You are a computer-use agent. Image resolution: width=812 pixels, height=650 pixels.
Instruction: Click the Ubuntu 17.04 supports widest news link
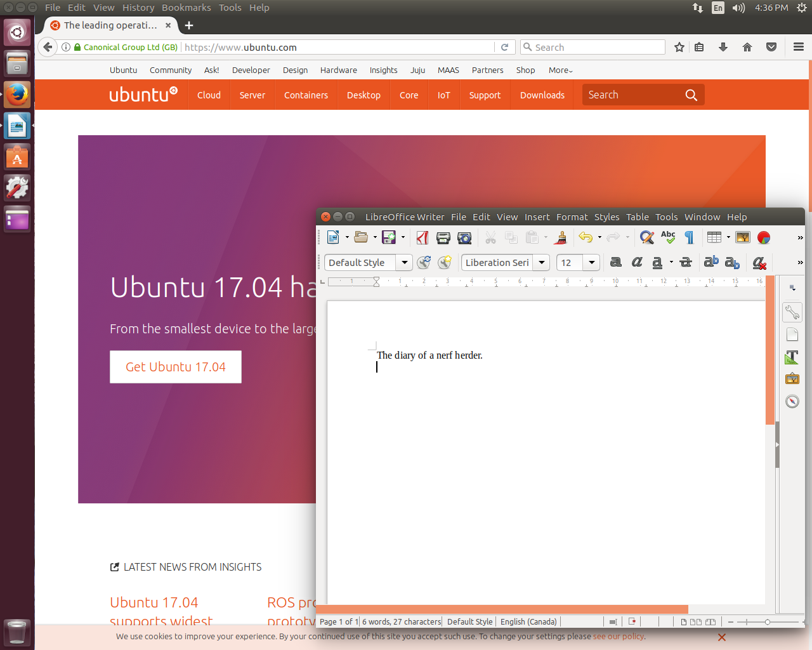click(161, 612)
